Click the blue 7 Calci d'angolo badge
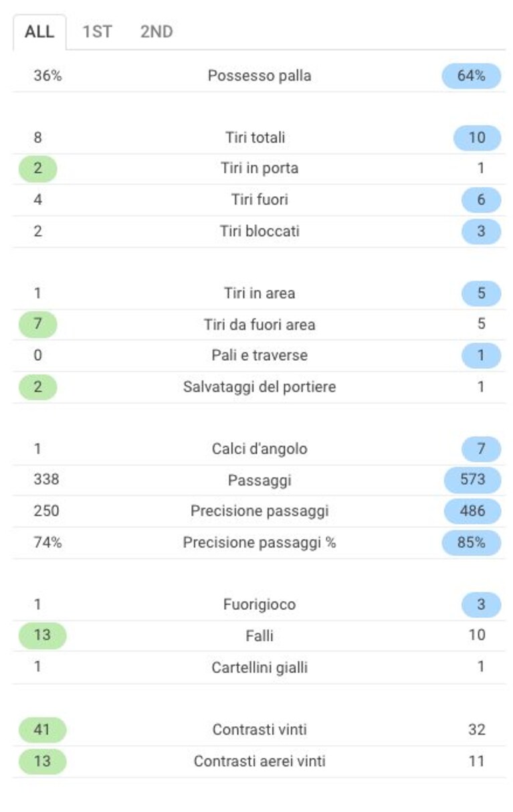The width and height of the screenshot is (513, 812). click(x=481, y=449)
